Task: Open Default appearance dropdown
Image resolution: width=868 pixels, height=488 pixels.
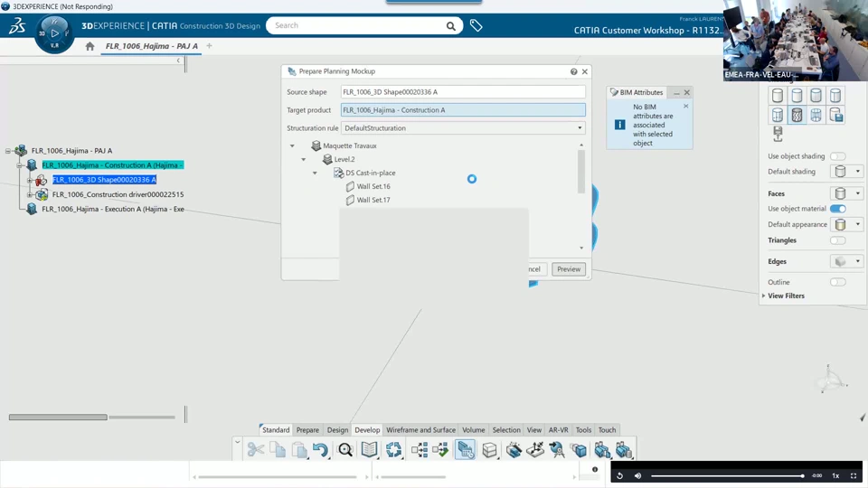Action: pos(857,224)
